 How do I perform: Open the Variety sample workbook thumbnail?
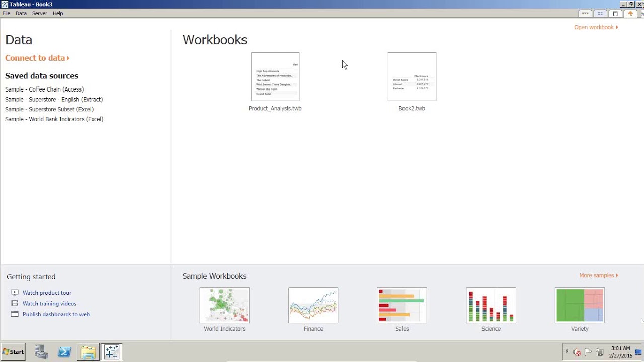(580, 305)
